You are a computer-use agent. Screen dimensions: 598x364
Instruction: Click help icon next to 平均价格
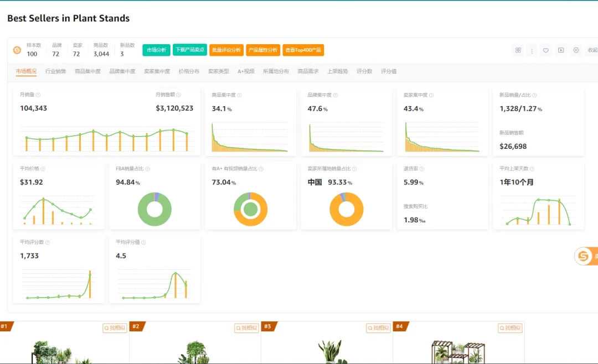tap(43, 169)
